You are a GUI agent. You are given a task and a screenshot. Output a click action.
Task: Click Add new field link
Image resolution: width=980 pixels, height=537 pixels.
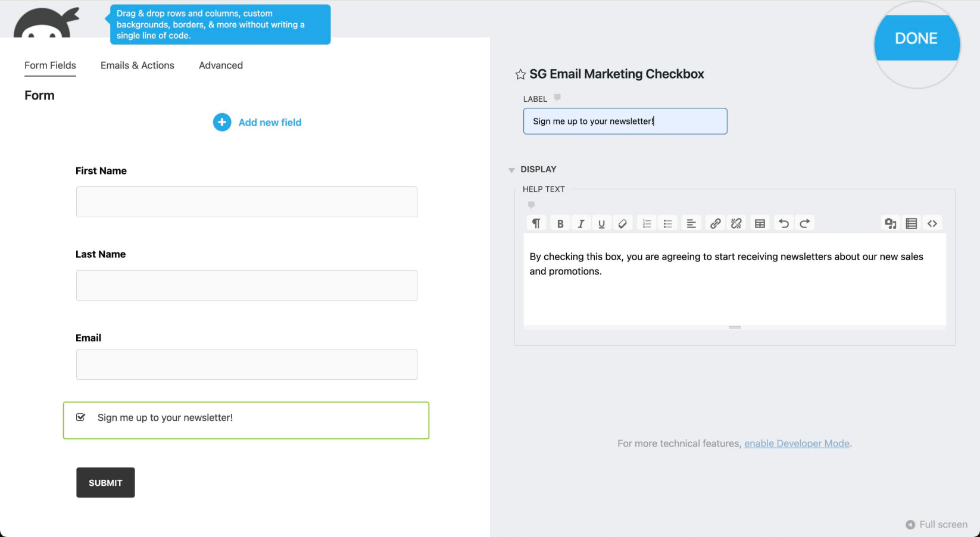[270, 122]
